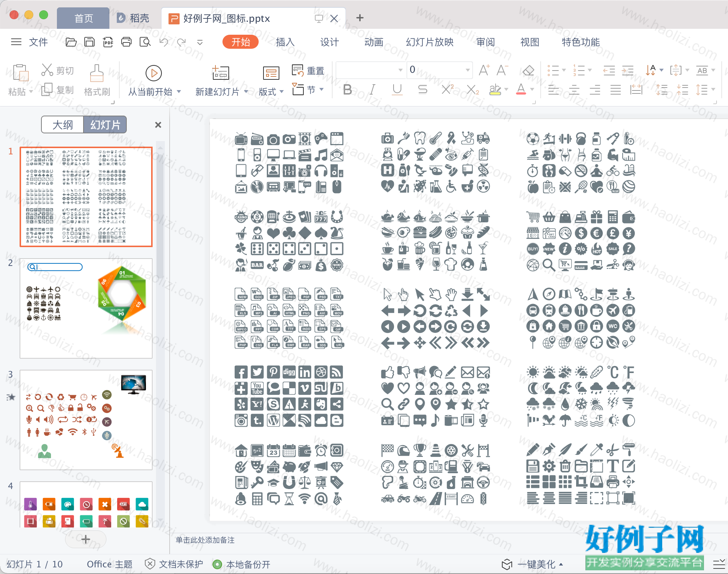Screen dimensions: 728x574
Task: Expand the 粘贴 paste dropdown arrow
Action: [31, 91]
